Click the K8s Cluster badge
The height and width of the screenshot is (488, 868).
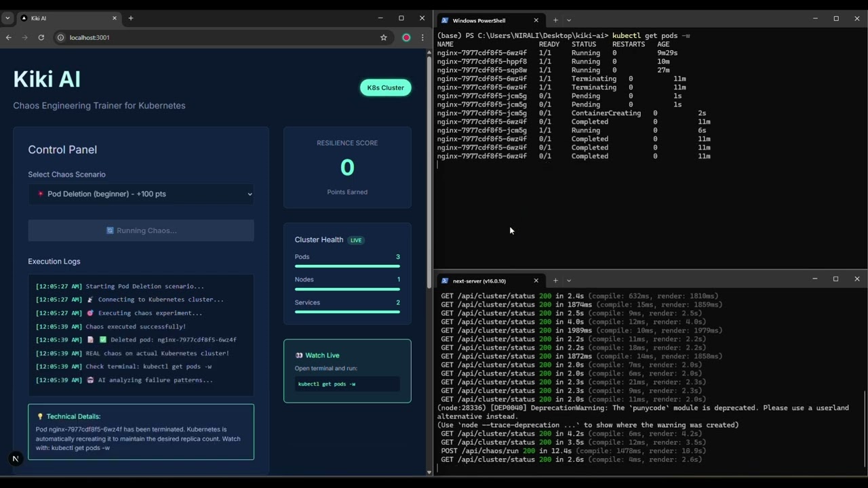(x=385, y=87)
